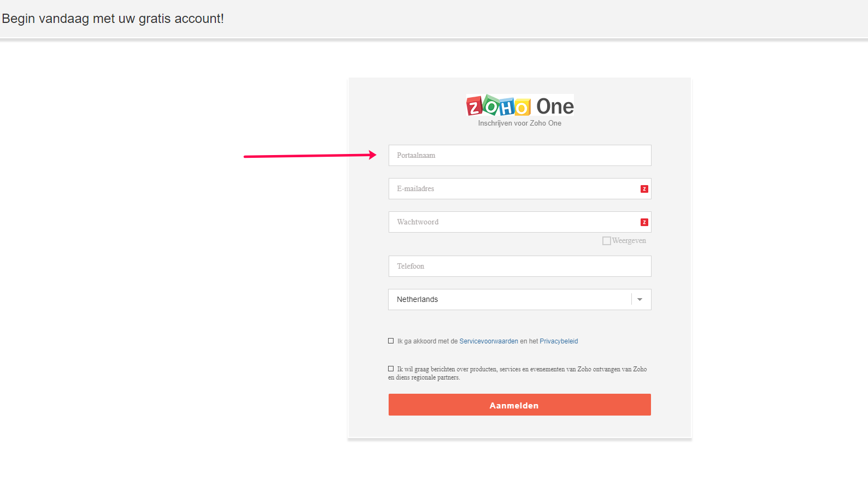Enable the Zoho newsletter berichten checkbox

point(391,369)
